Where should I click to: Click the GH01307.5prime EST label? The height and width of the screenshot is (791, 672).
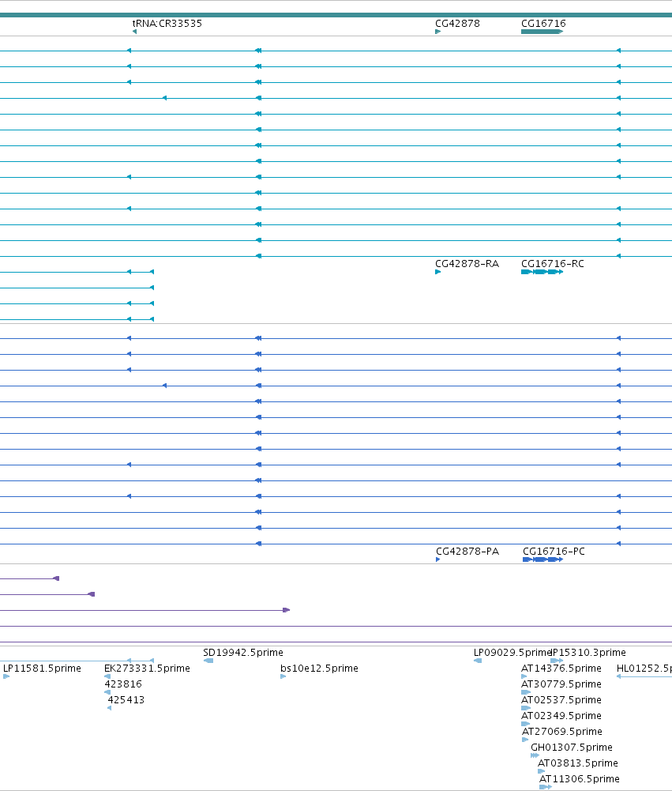click(x=572, y=747)
